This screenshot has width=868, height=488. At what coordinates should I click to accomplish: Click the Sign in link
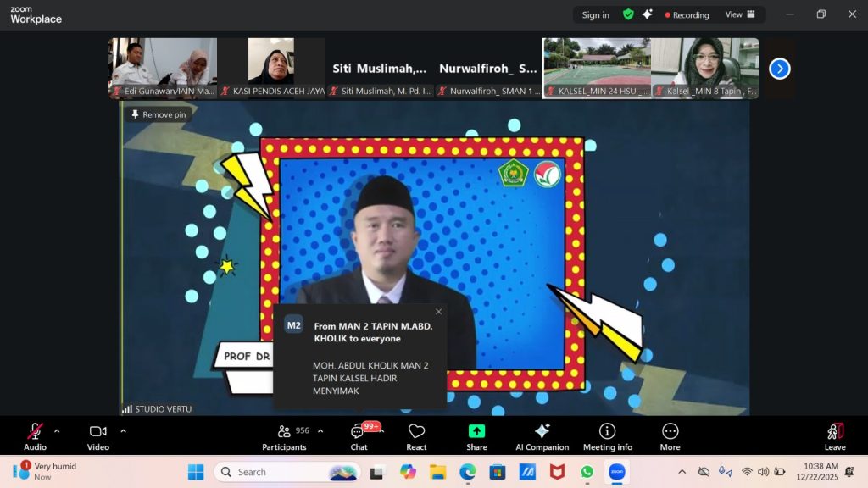click(596, 14)
